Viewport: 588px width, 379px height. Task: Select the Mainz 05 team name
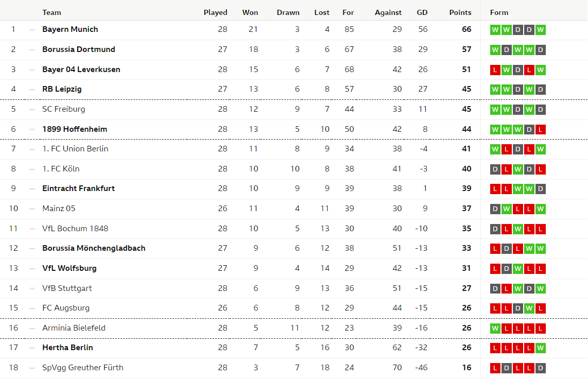59,209
